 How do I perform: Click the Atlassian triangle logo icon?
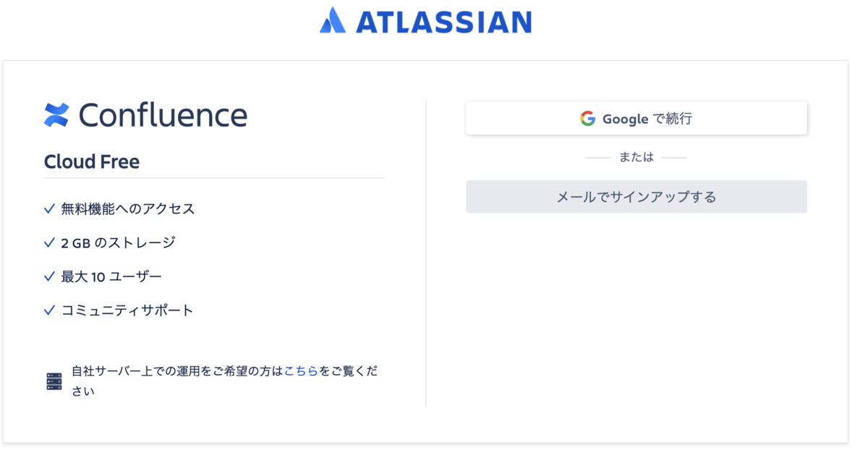pos(333,21)
